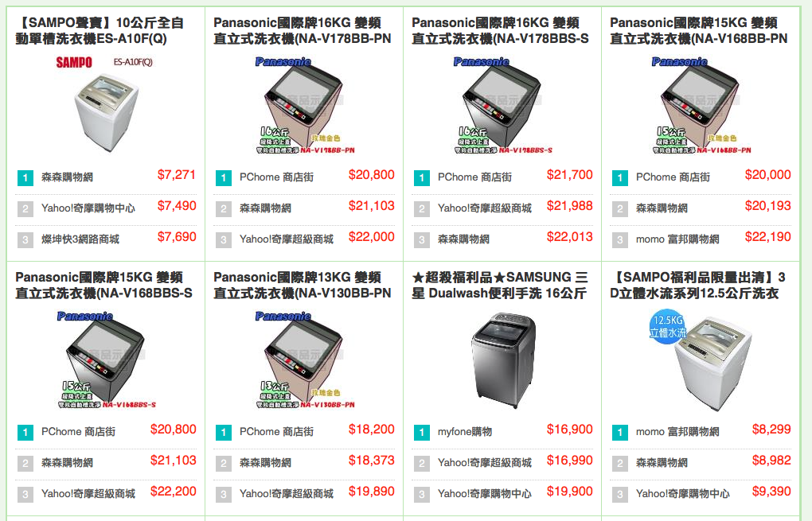Open the momo 富邦購物網 $8,299 offer
The height and width of the screenshot is (521, 812).
[x=701, y=431]
